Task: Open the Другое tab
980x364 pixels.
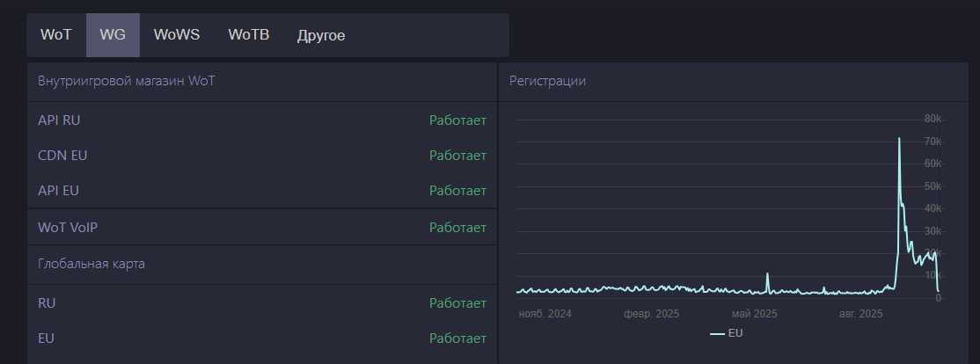Action: pos(321,35)
